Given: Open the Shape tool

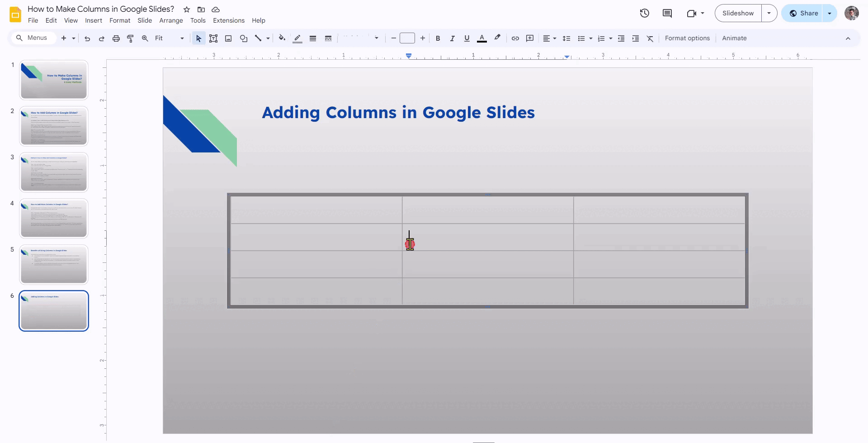Looking at the screenshot, I should 244,38.
